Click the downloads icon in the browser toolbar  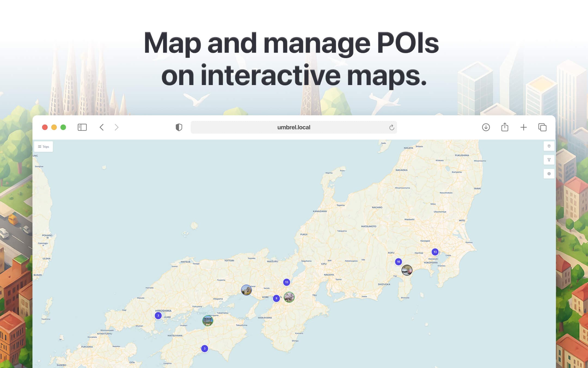tap(486, 127)
